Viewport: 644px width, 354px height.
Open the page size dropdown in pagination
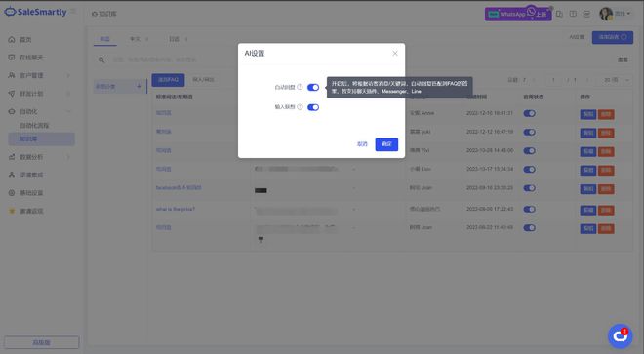(616, 80)
